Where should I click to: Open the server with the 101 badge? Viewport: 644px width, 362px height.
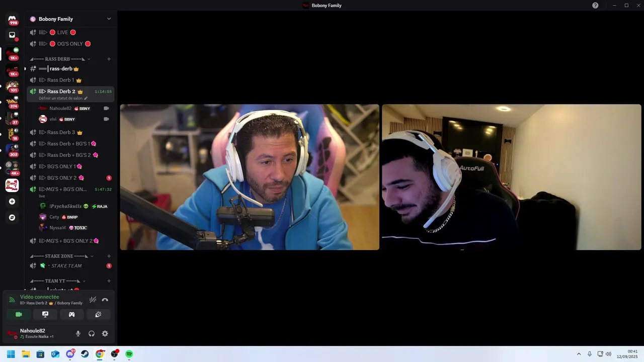coord(12,85)
